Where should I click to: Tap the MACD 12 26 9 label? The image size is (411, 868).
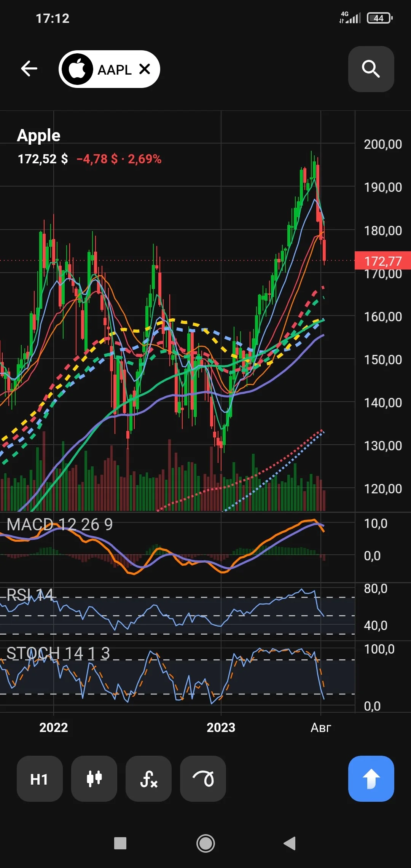point(60,525)
